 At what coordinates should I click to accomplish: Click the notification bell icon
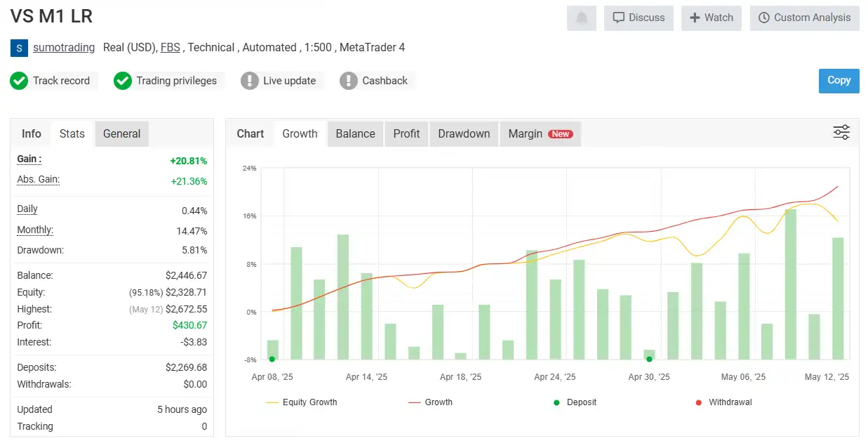581,18
